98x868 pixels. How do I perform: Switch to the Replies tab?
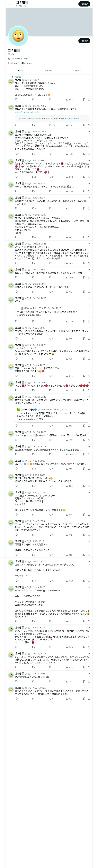click(x=49, y=71)
